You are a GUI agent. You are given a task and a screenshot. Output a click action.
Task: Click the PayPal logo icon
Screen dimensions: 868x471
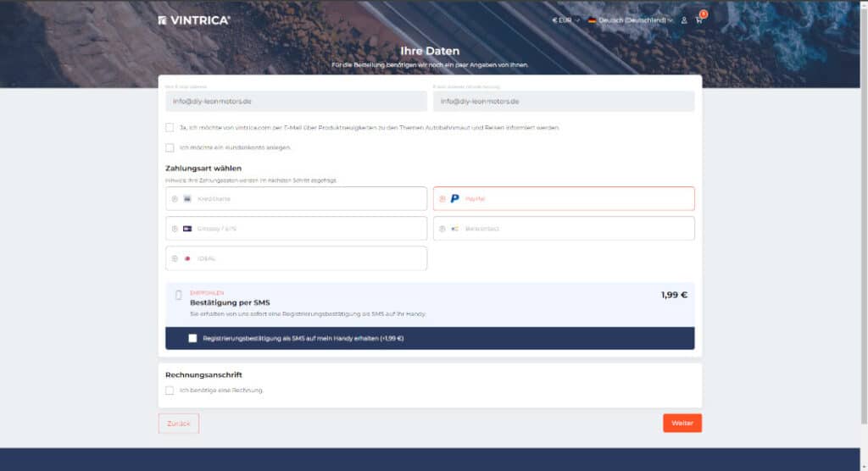[x=455, y=199]
